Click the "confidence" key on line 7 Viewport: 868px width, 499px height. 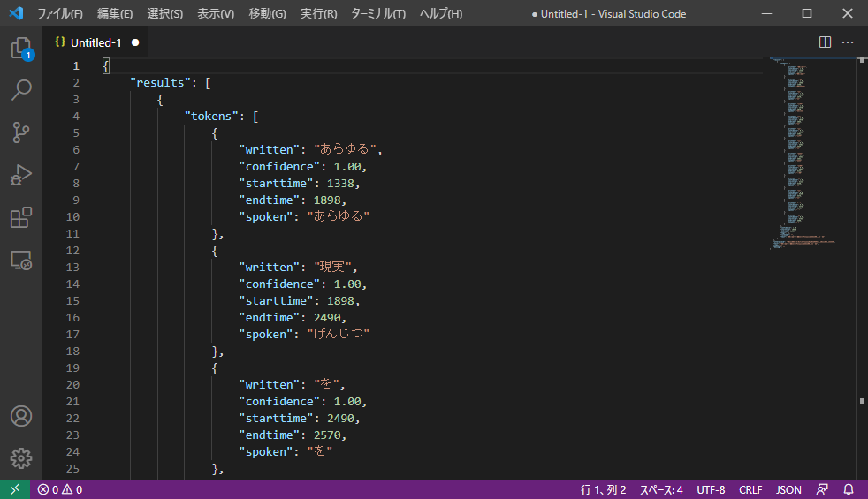279,167
